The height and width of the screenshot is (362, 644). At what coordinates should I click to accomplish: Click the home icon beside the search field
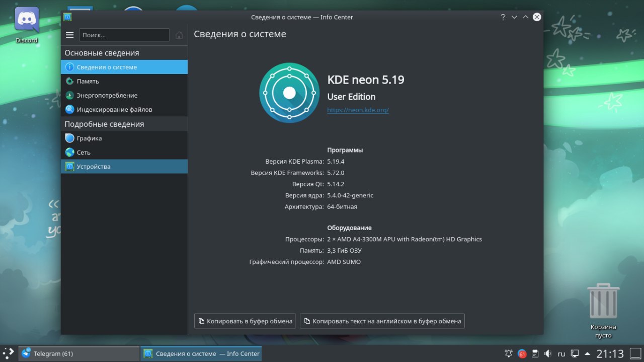coord(179,35)
